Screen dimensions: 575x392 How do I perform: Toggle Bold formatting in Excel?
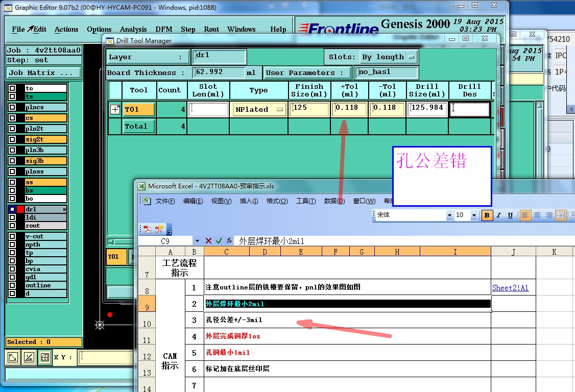click(487, 215)
